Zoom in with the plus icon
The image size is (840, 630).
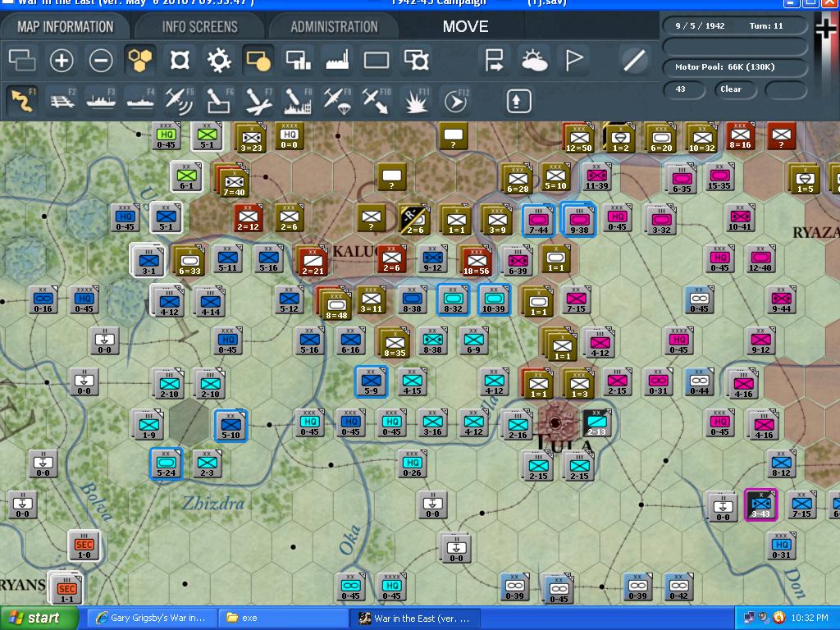pyautogui.click(x=61, y=60)
